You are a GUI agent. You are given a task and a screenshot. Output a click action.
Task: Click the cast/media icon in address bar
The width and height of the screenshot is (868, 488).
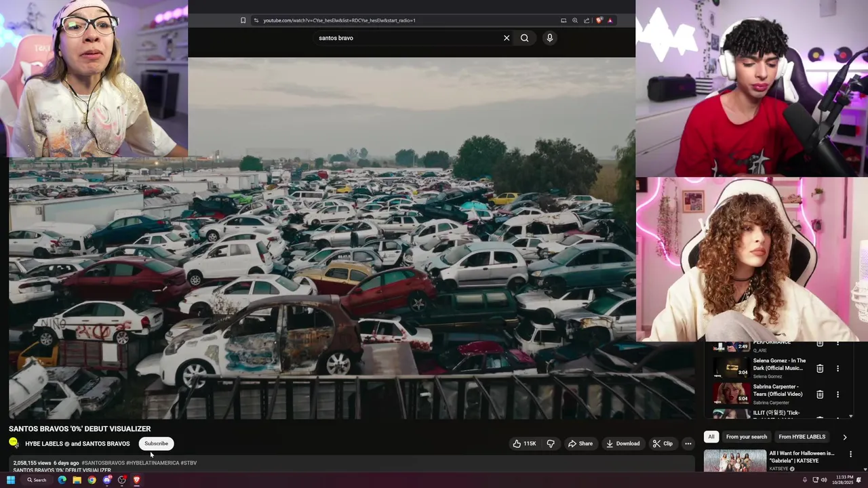(x=564, y=20)
